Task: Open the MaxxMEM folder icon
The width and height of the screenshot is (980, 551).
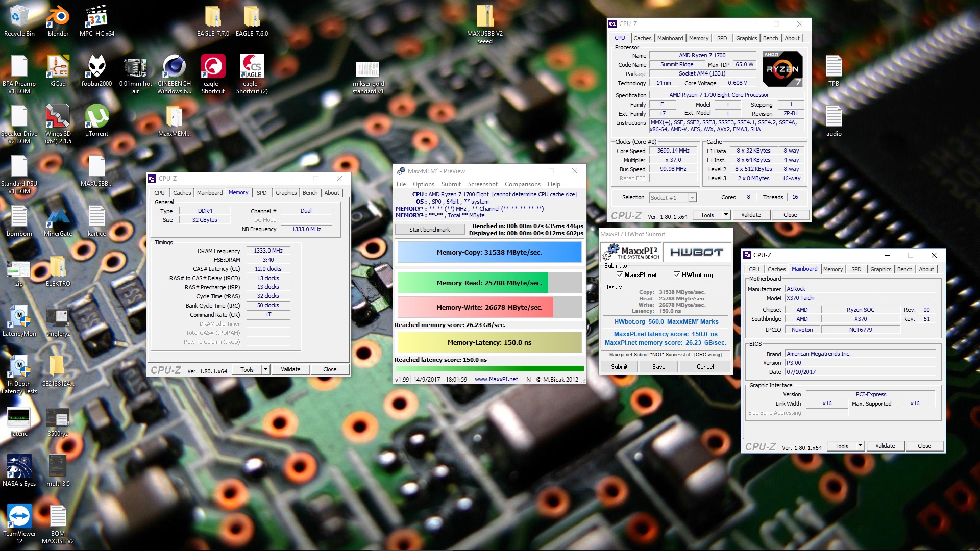Action: [x=174, y=121]
